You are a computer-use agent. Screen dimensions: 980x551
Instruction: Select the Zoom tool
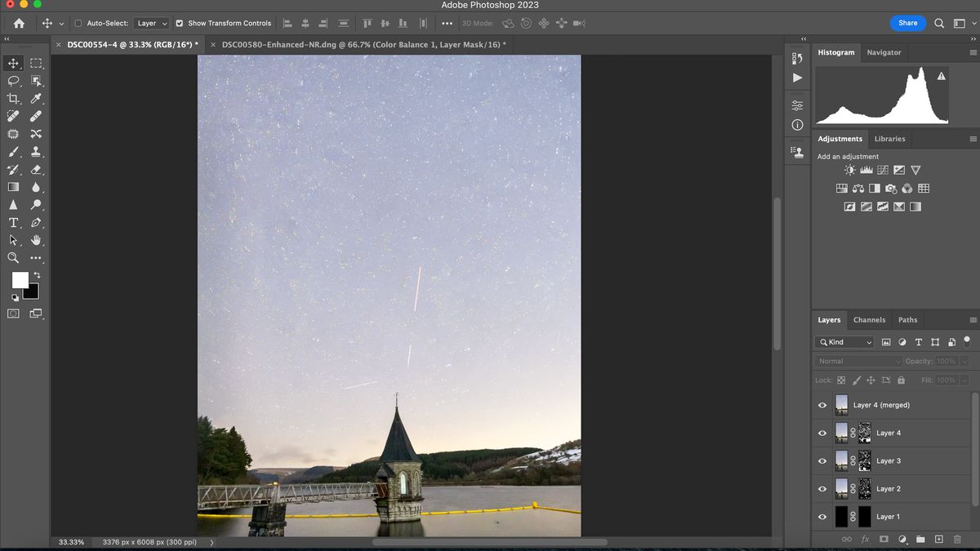13,258
